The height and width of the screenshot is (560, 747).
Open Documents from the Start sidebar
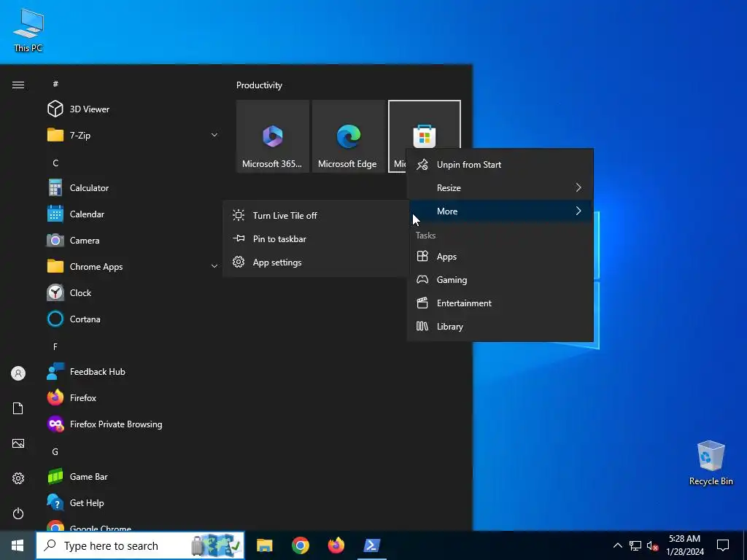point(18,408)
